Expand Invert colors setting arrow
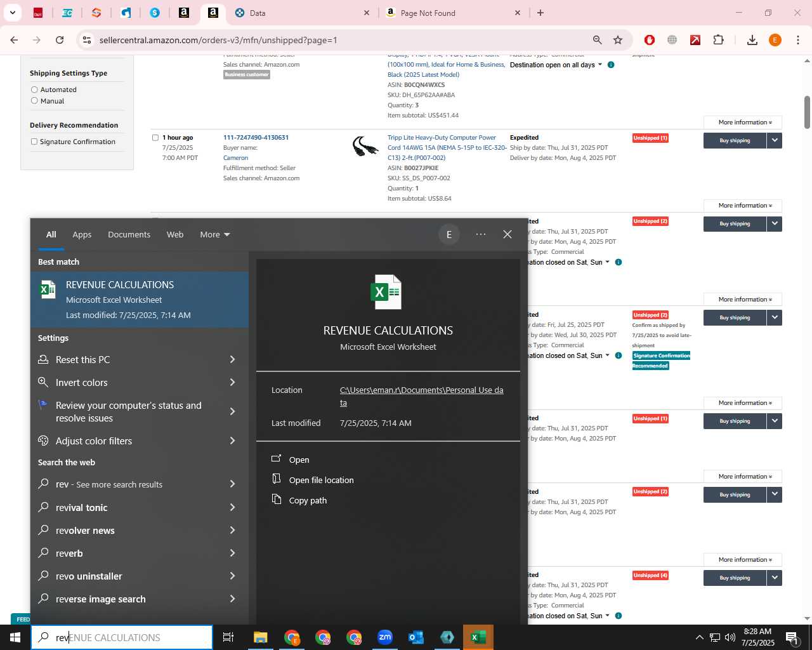 coord(232,382)
